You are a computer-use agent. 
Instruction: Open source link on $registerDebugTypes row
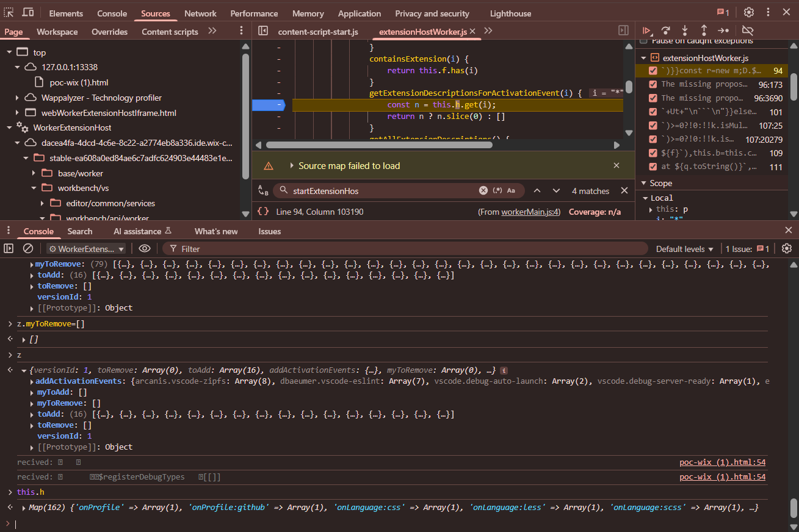click(x=723, y=477)
